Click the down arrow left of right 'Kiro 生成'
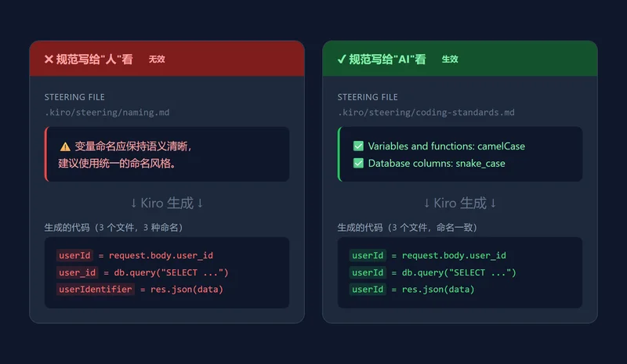The width and height of the screenshot is (627, 364). tap(426, 204)
